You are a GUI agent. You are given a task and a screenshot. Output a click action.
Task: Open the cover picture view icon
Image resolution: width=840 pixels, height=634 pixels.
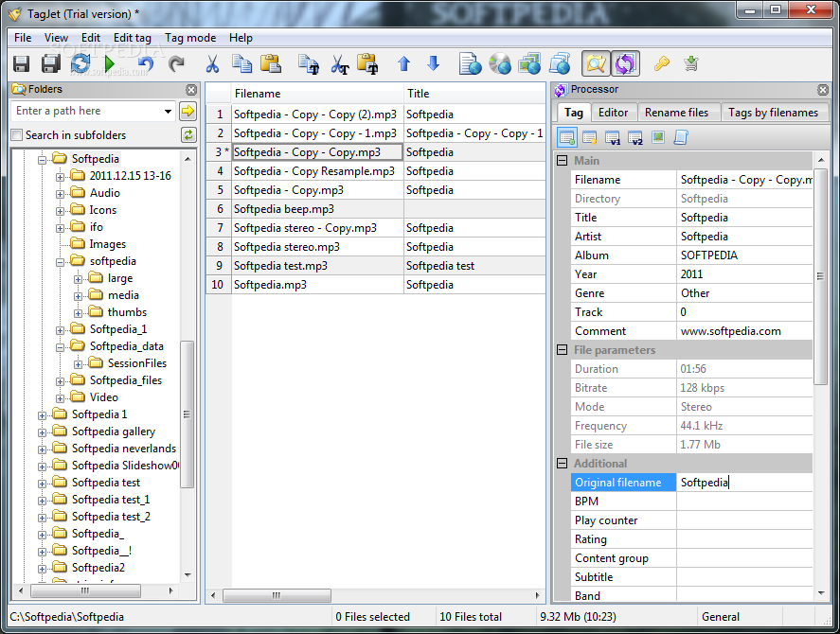(x=658, y=137)
